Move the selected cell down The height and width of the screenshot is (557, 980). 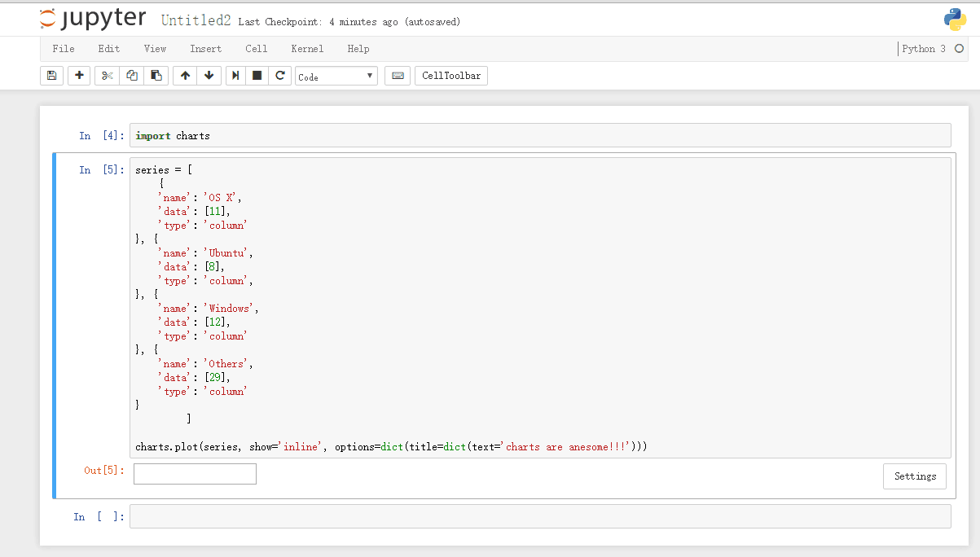[209, 76]
